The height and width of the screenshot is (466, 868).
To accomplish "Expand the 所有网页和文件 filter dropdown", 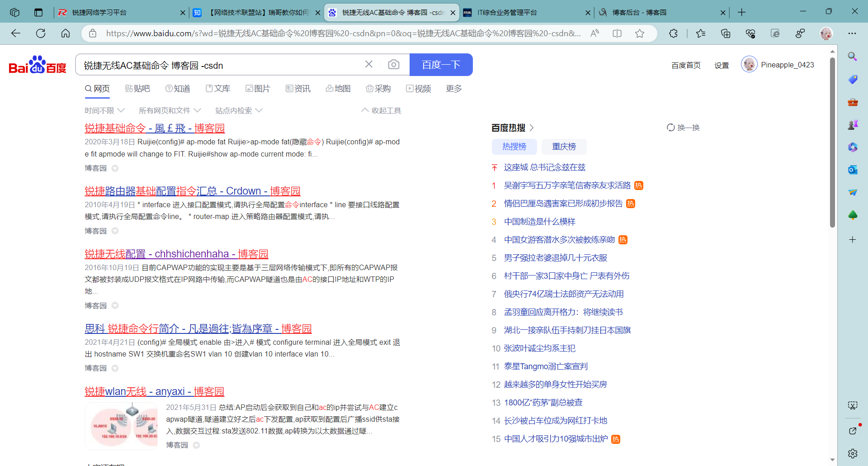I will (x=170, y=110).
